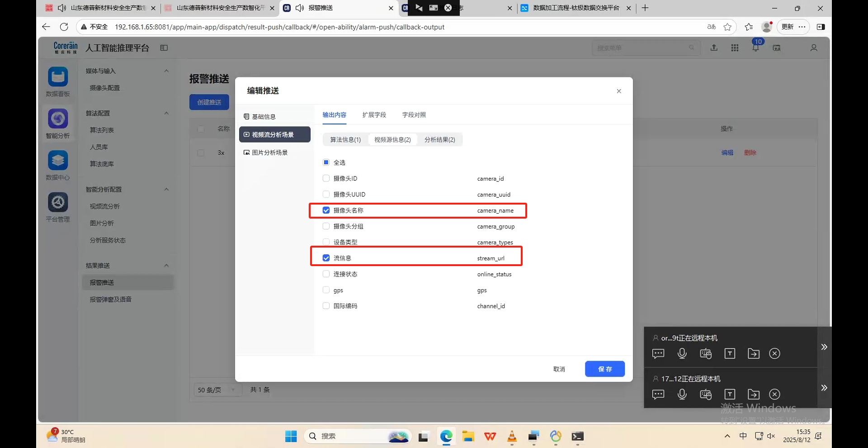Image resolution: width=868 pixels, height=448 pixels.
Task: Switch to the 输出内容 tab
Action: pos(335,115)
